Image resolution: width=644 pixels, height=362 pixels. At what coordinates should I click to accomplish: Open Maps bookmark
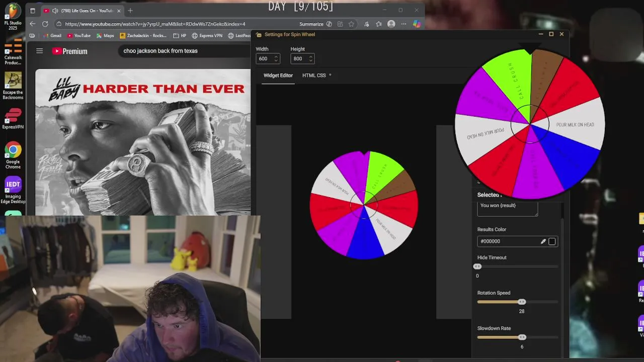(105, 36)
